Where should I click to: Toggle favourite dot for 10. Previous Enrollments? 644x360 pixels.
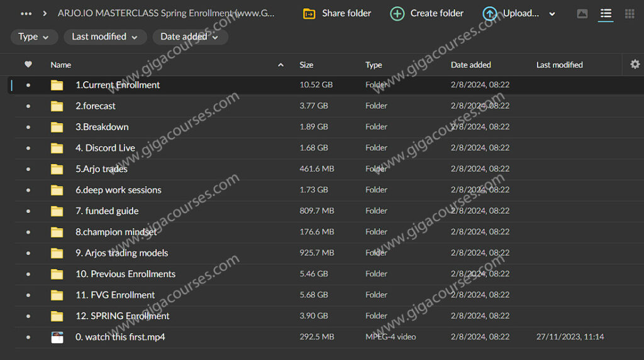[x=28, y=274]
